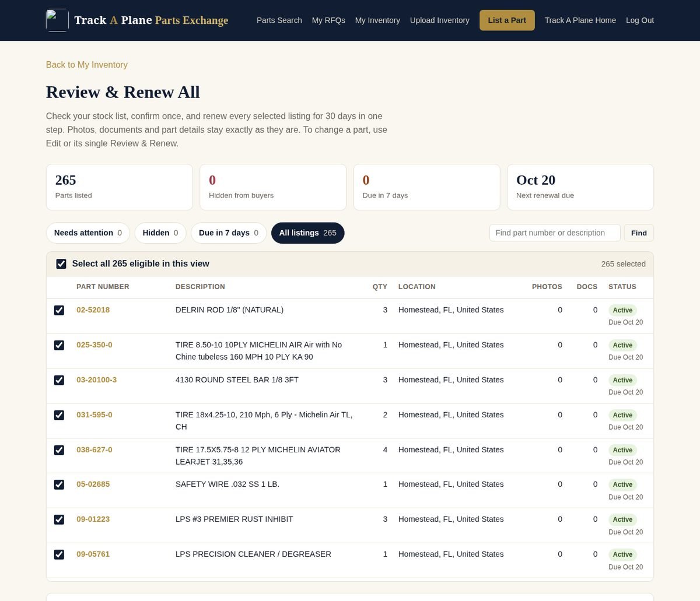Click the PHOTOS column header
The image size is (700, 601).
(x=547, y=287)
